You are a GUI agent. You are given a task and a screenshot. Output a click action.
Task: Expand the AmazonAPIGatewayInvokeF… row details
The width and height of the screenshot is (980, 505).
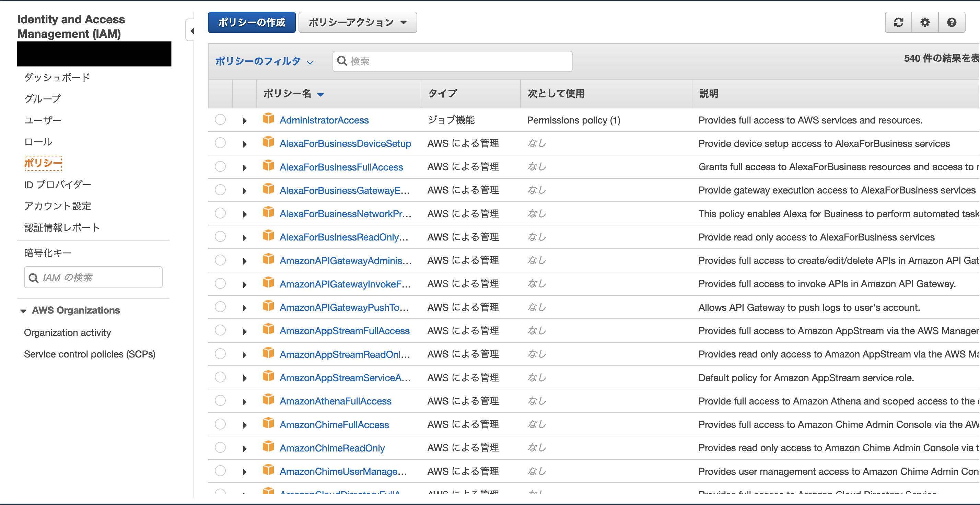point(245,285)
